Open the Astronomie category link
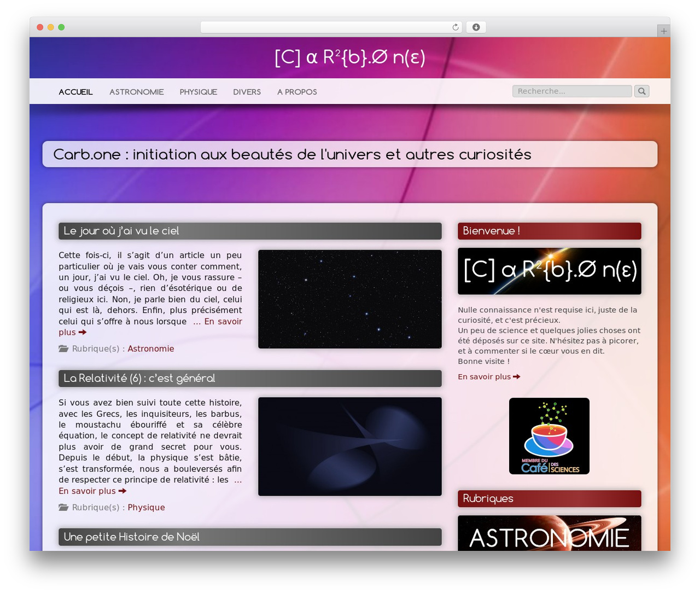This screenshot has width=700, height=593. [151, 349]
